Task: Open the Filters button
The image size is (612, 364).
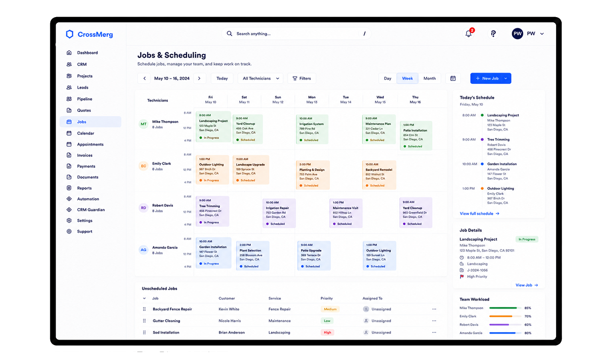Action: 302,79
